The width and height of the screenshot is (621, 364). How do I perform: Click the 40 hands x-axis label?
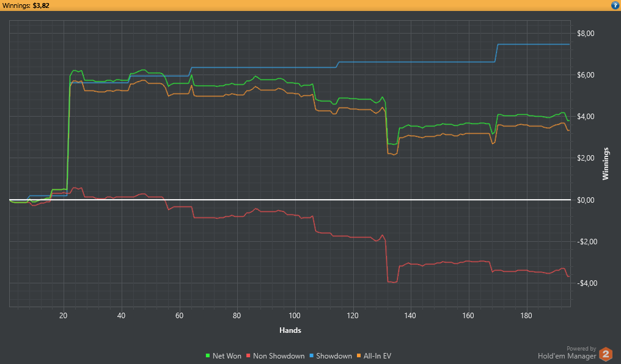(121, 316)
